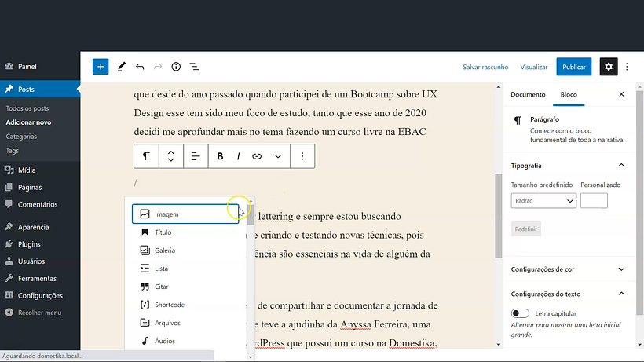
Task: Insert the Título block
Action: [185, 232]
